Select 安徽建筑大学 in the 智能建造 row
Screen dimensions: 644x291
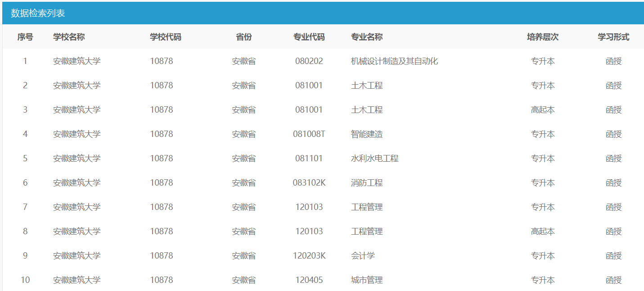tap(77, 134)
